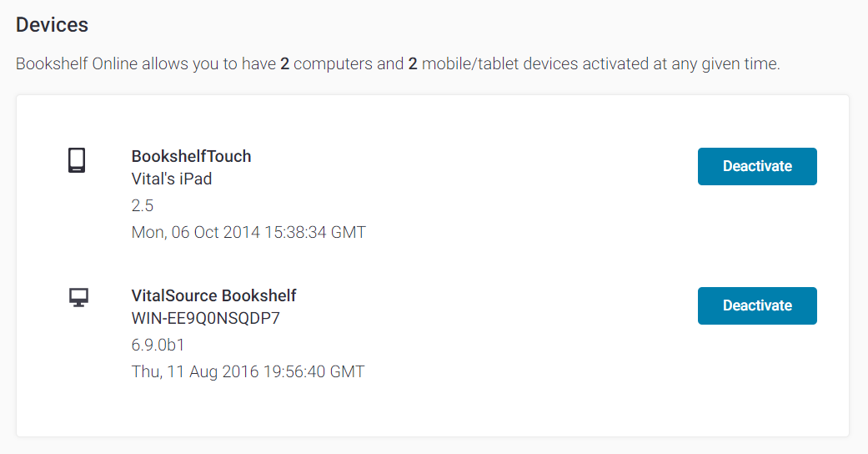Click the Mon, 06 Oct 2014 timestamp
Screen dimensions: 868x454
248,232
